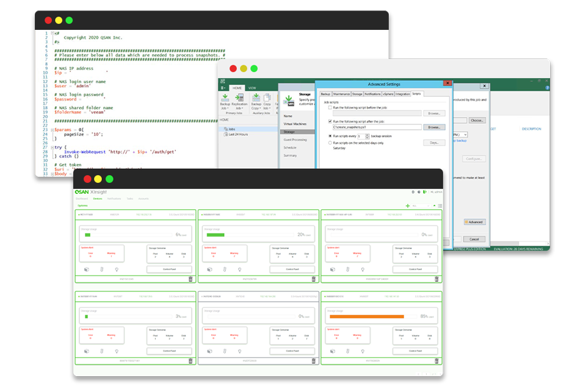Switch to the Maintenance tab
The height and width of the screenshot is (392, 586).
click(x=341, y=94)
